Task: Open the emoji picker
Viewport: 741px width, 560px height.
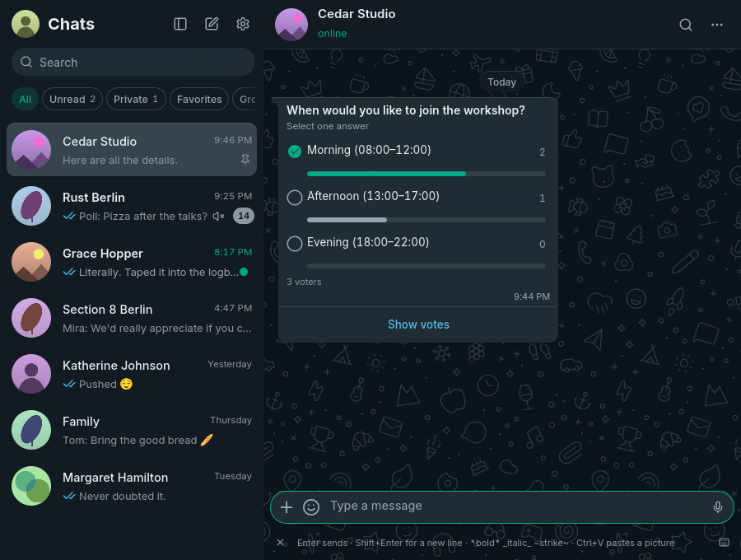Action: [x=311, y=507]
